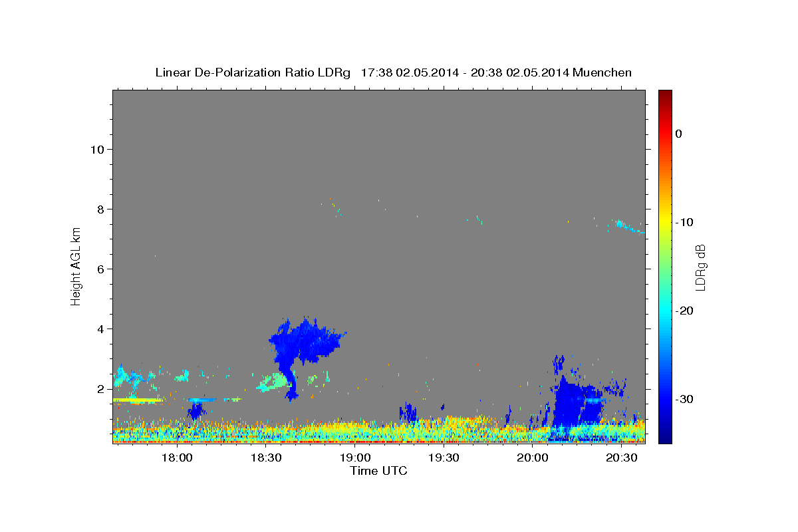Click the colorbar value 0
Screen dimensions: 798x532
pyautogui.click(x=679, y=134)
